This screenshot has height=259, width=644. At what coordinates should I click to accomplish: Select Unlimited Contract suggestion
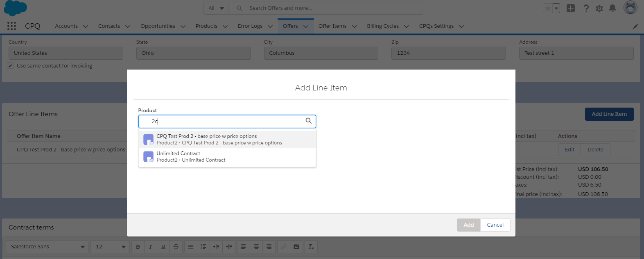(227, 157)
